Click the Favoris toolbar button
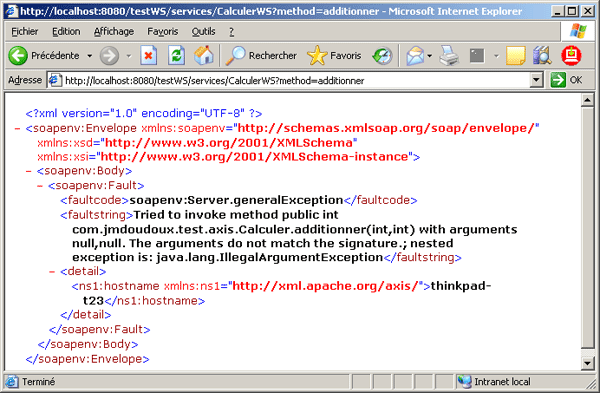The image size is (600, 393). [x=334, y=56]
